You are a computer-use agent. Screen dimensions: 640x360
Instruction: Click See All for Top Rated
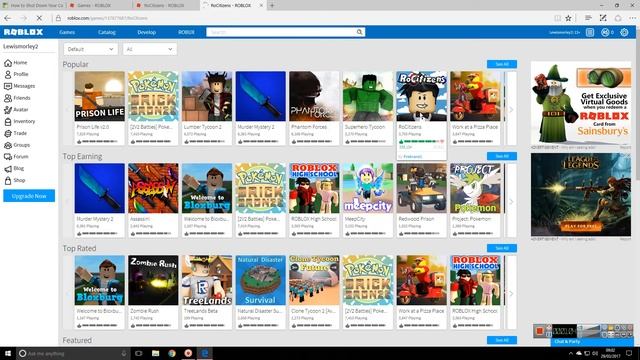[x=502, y=248]
